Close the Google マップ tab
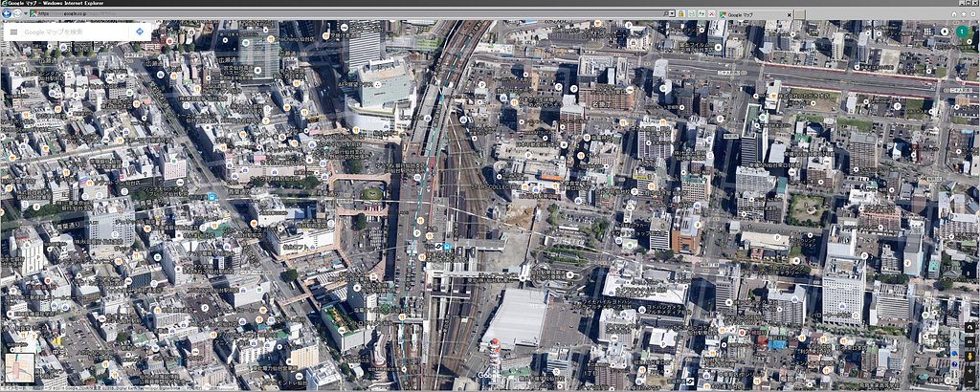This screenshot has height=392, width=980. 789,15
